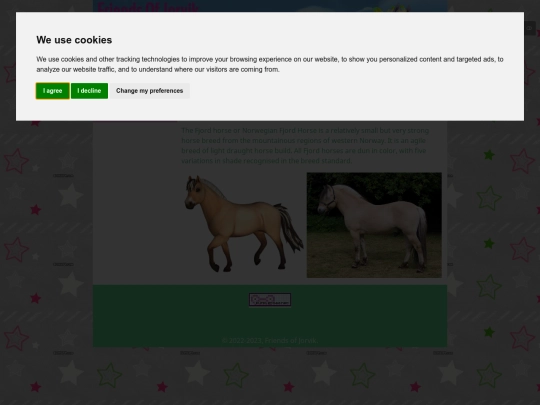Viewport: 540px width, 405px height.
Task: Click the Fjord horse breed description paragraph
Action: point(305,146)
